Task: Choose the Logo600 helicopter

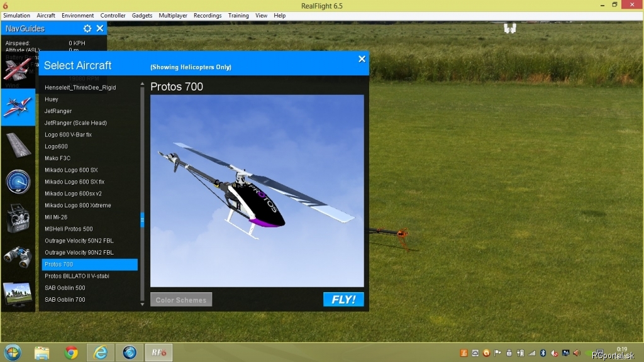Action: pyautogui.click(x=89, y=146)
